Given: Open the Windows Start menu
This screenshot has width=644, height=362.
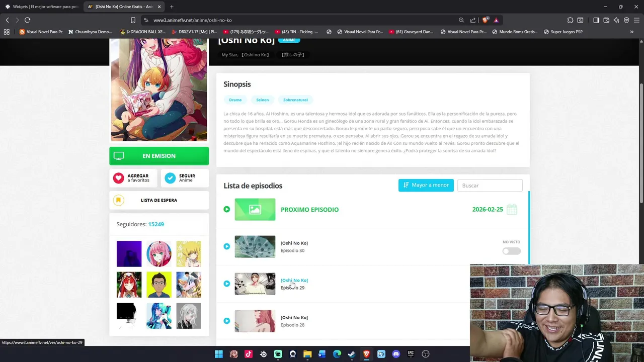Looking at the screenshot, I should 219,354.
